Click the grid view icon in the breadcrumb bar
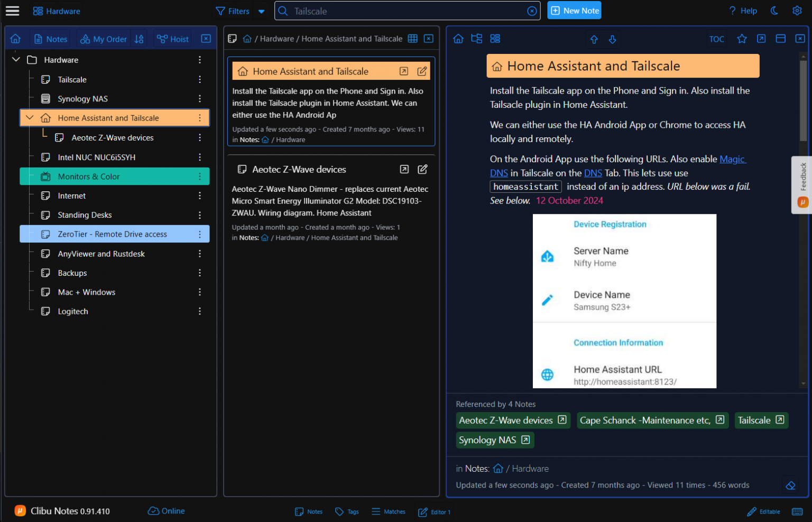 tap(412, 38)
